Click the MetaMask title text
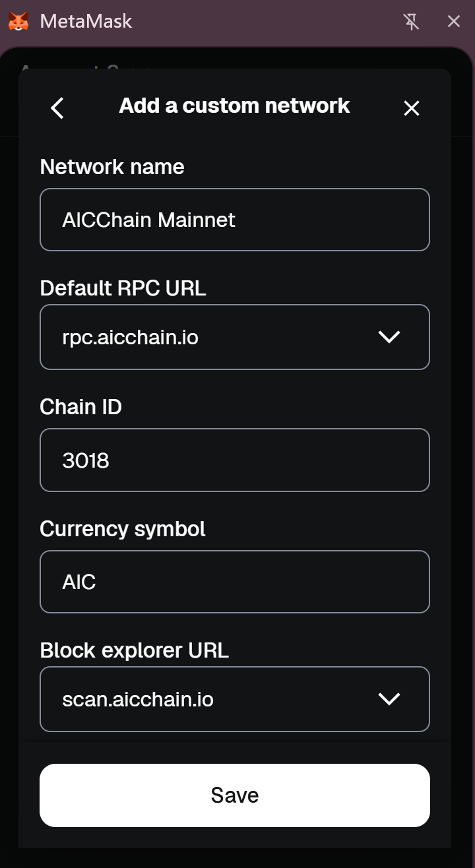The width and height of the screenshot is (475, 868). pos(86,22)
